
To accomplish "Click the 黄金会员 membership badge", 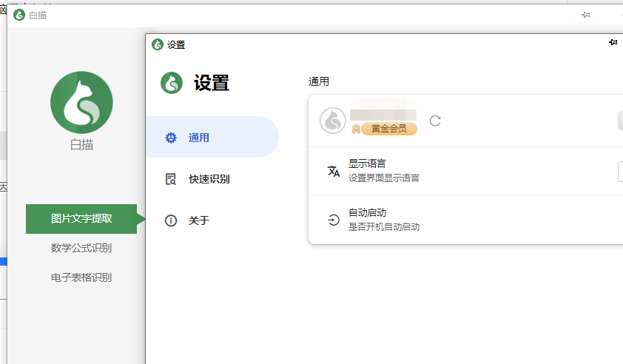I will tap(388, 129).
